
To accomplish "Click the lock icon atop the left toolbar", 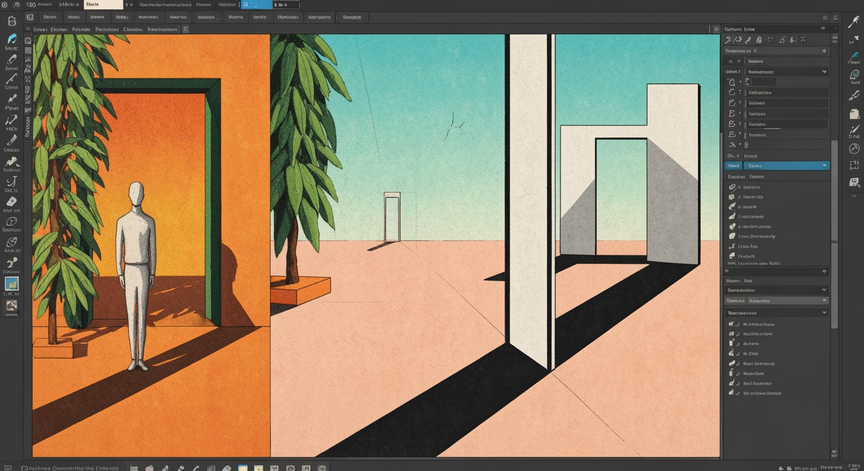I will click(12, 21).
